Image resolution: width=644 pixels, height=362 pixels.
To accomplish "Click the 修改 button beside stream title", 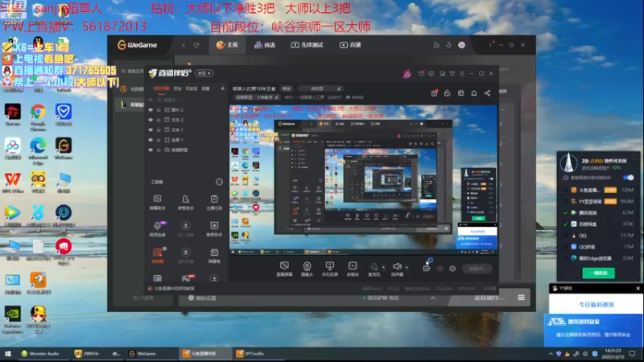I will [x=287, y=88].
